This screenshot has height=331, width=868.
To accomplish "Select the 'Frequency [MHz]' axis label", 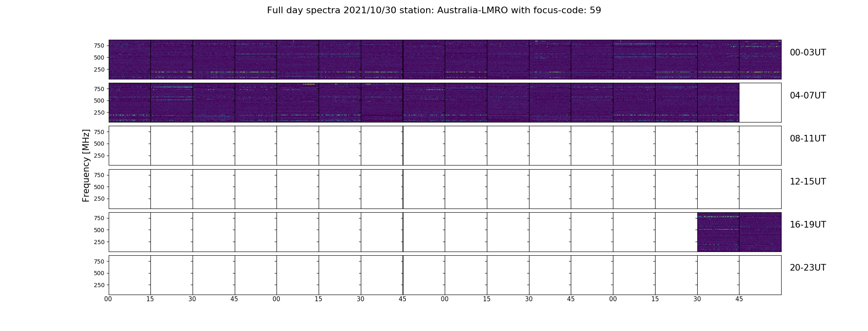I will click(x=86, y=165).
